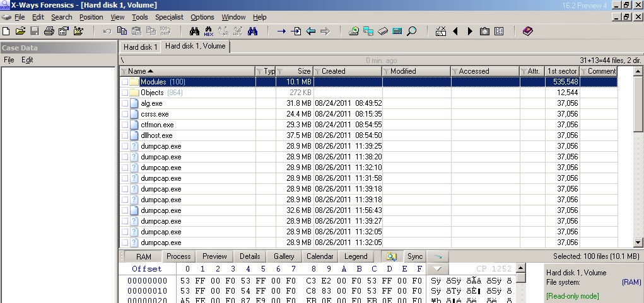Open the Options menu

point(202,17)
